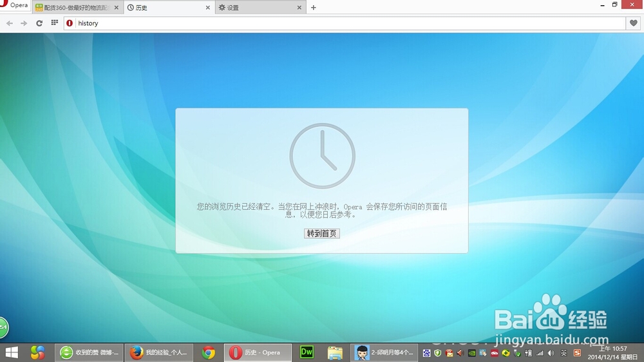This screenshot has height=362, width=644.
Task: Open the network signal tray icon
Action: [x=540, y=353]
